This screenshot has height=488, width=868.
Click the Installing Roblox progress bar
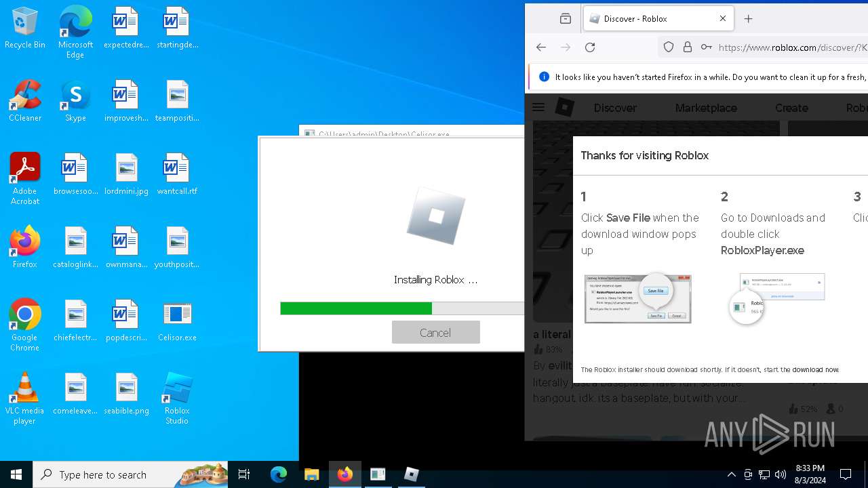402,308
